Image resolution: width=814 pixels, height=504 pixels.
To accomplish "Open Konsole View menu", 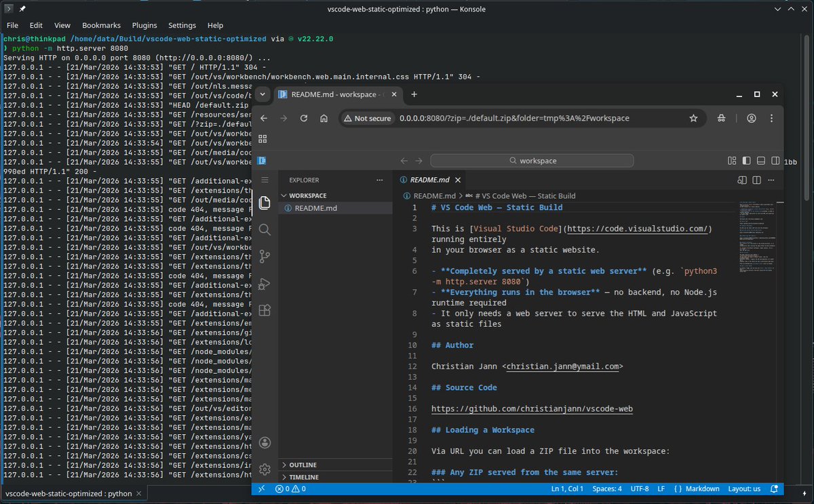I will (x=62, y=25).
